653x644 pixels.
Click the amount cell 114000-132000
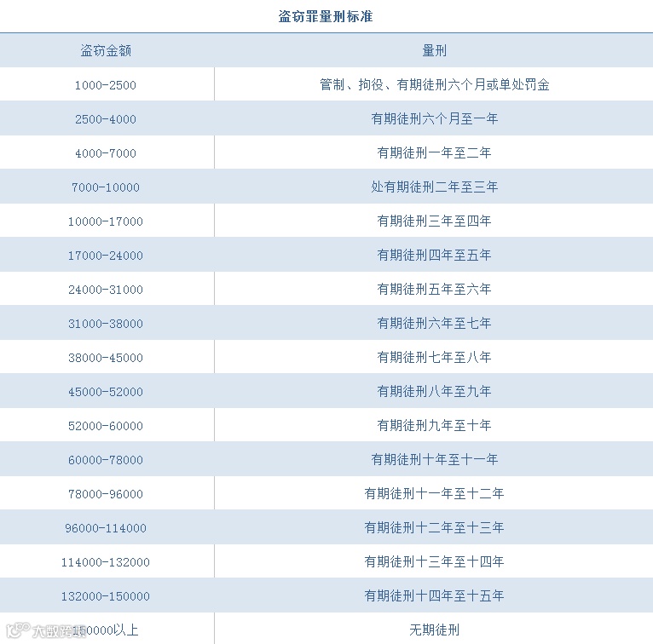(x=106, y=562)
